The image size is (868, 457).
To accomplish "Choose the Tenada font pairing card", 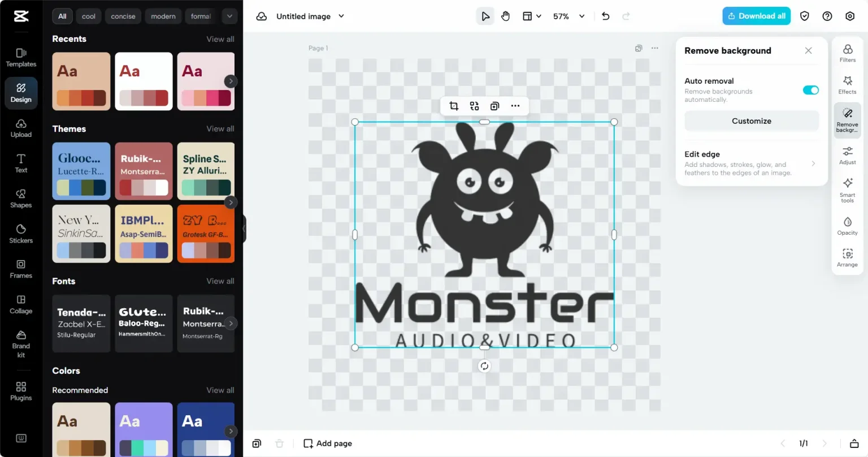I will pos(81,324).
